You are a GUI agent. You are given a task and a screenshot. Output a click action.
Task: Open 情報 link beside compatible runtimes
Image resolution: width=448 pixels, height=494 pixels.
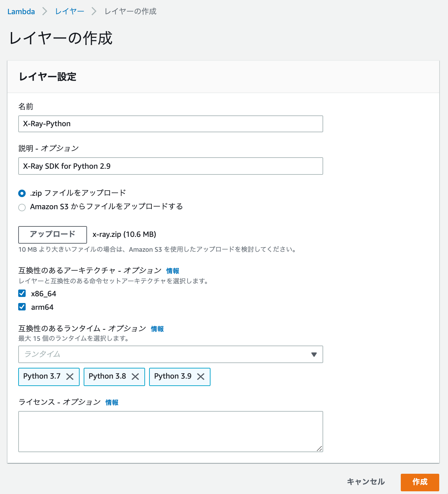tap(157, 329)
